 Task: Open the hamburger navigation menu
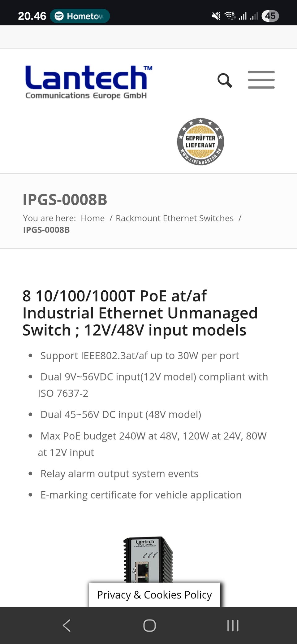pyautogui.click(x=261, y=80)
